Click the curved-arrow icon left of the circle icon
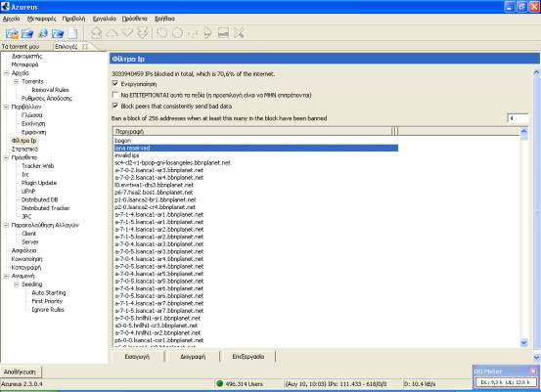The height and width of the screenshot is (392, 541). point(161,33)
